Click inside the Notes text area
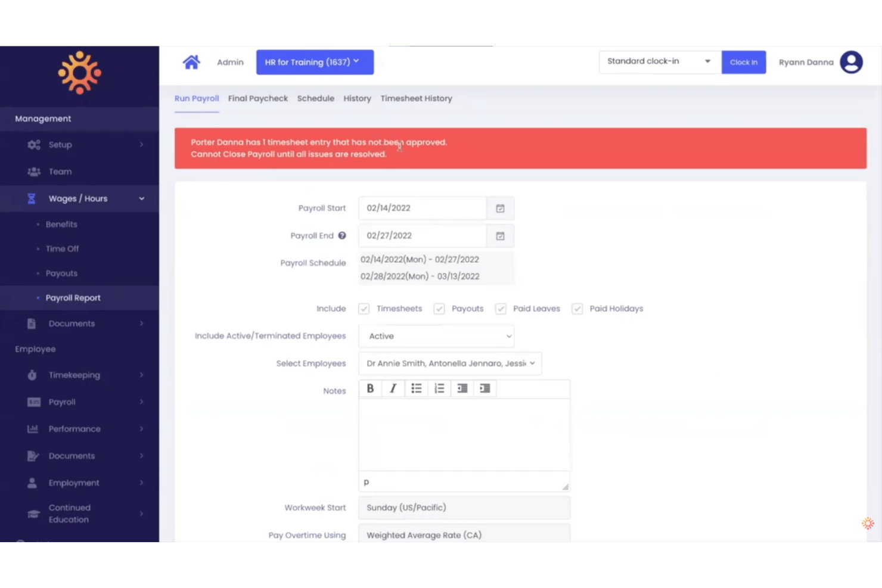Viewport: 882px width, 588px height. click(464, 434)
